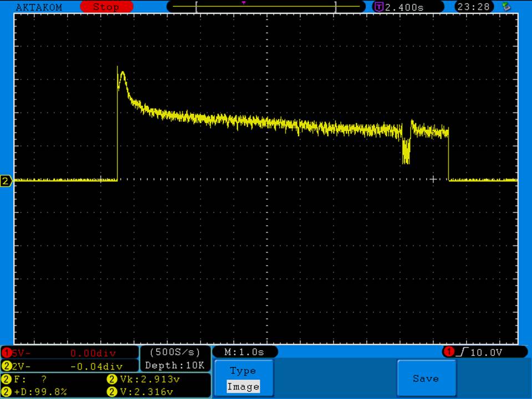Viewport: 532px width, 399px height.
Task: Click the purple T horizontal trigger time icon
Action: (379, 7)
